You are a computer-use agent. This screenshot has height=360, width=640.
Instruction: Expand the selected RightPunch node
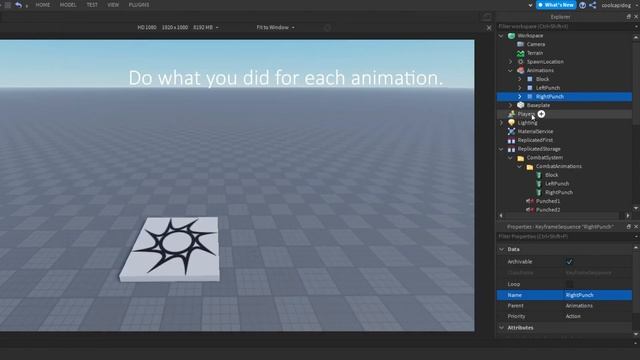(x=520, y=96)
